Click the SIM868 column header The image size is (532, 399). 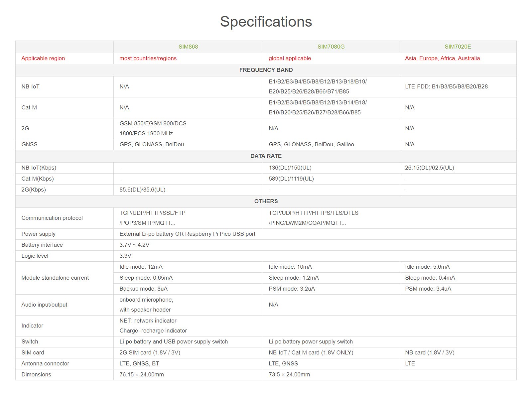coord(188,47)
